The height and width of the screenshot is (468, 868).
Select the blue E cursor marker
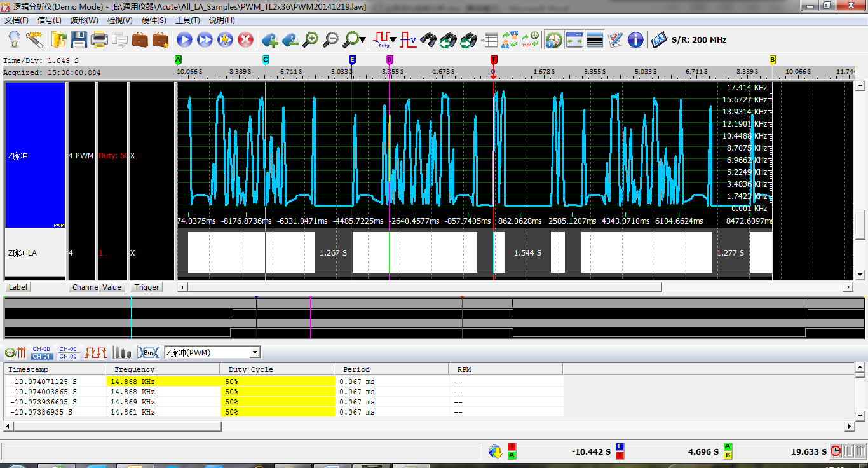coord(352,59)
